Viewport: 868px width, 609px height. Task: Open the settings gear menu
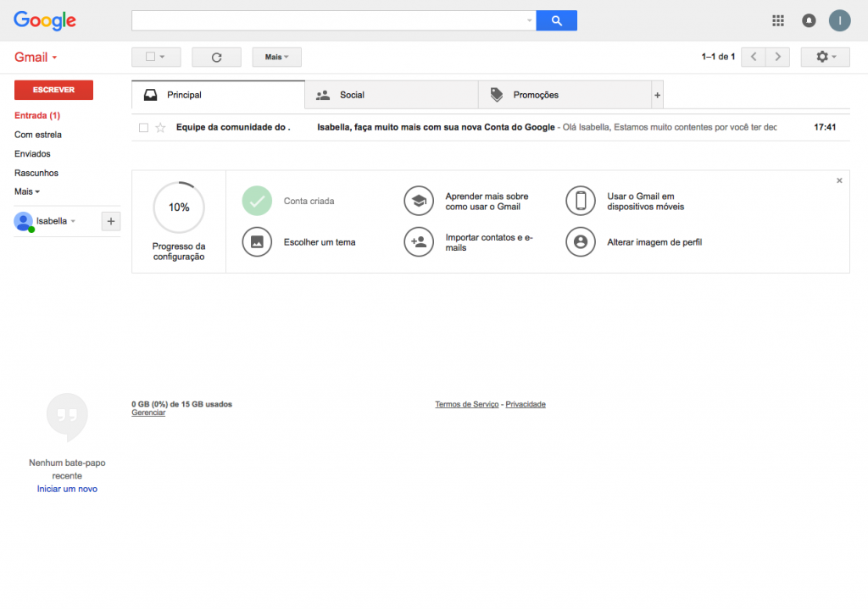[826, 57]
